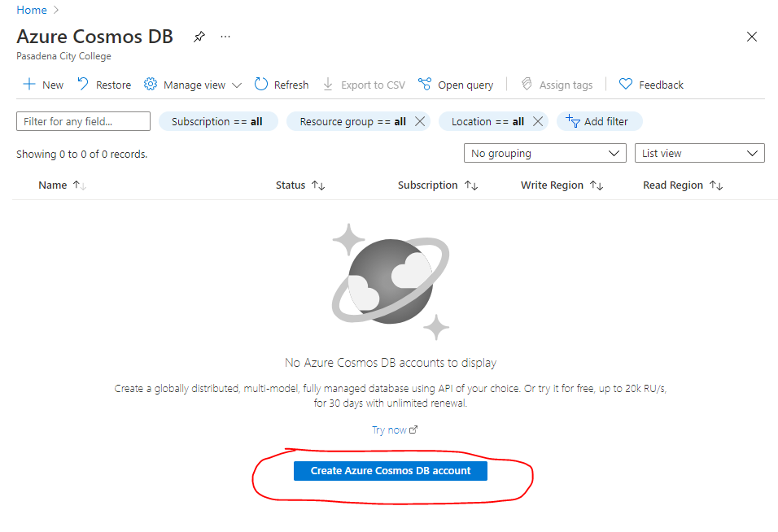Viewport: 778px width, 532px height.
Task: Click the Manage view gear icon
Action: tap(151, 85)
